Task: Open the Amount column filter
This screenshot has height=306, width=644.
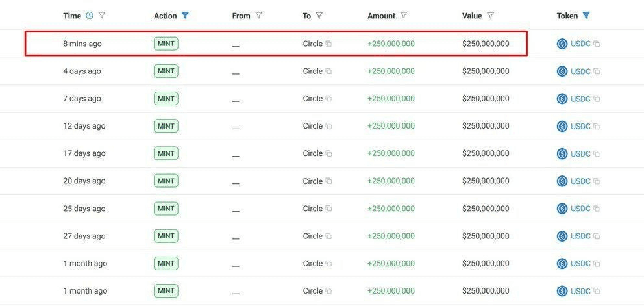Action: pos(404,16)
